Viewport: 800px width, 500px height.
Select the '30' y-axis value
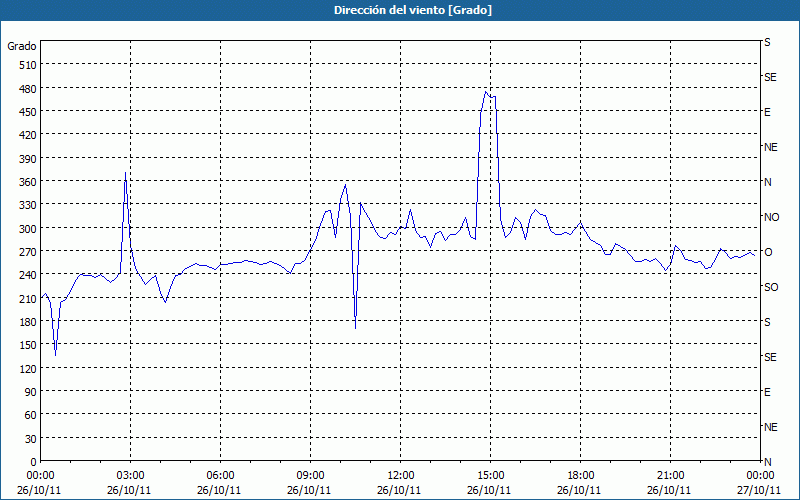31,439
